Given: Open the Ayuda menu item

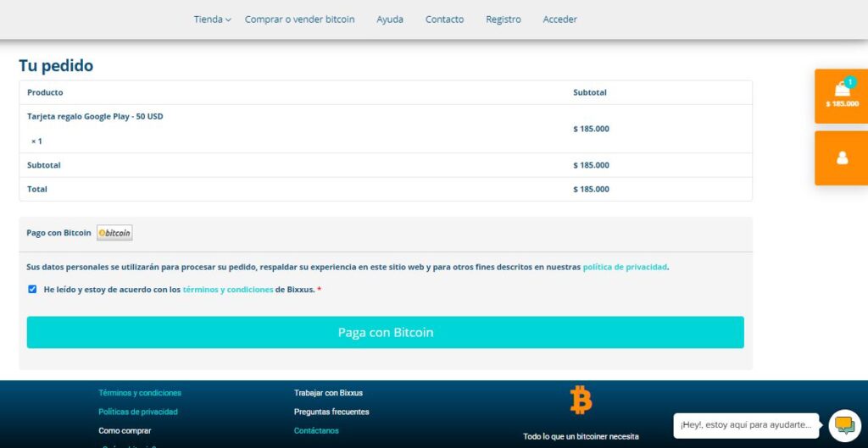Looking at the screenshot, I should point(390,19).
